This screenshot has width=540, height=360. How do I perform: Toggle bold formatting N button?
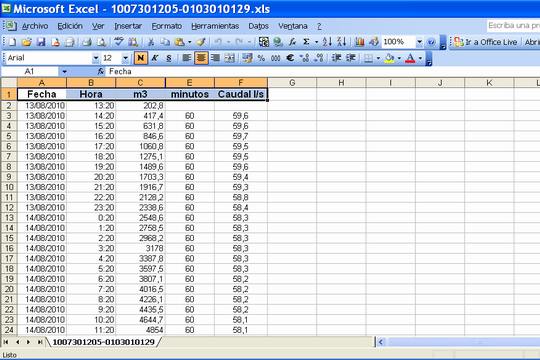click(141, 58)
